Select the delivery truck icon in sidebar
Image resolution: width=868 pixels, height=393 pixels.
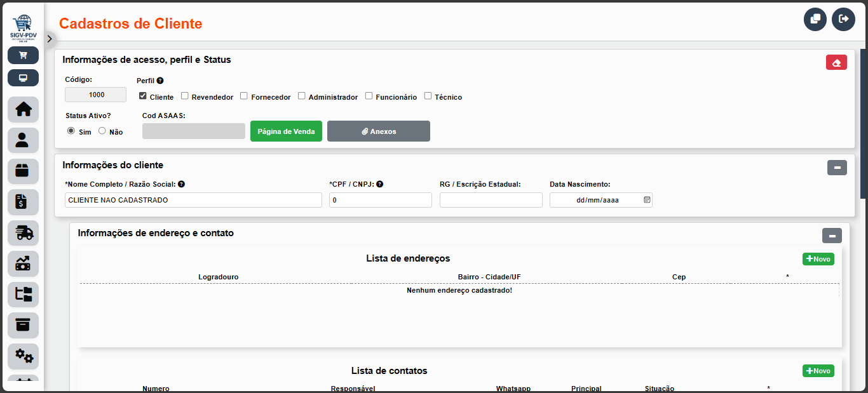(23, 233)
